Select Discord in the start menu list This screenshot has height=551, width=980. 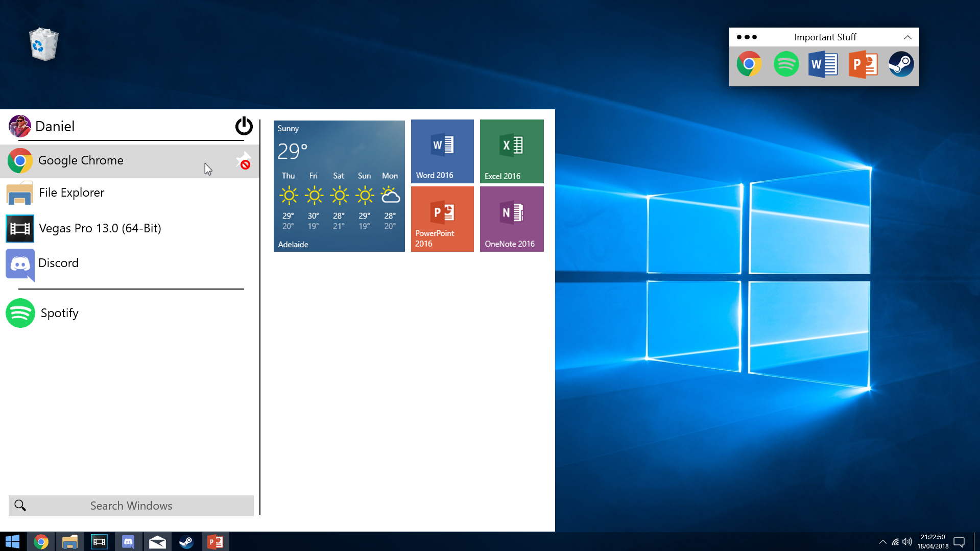(x=59, y=263)
